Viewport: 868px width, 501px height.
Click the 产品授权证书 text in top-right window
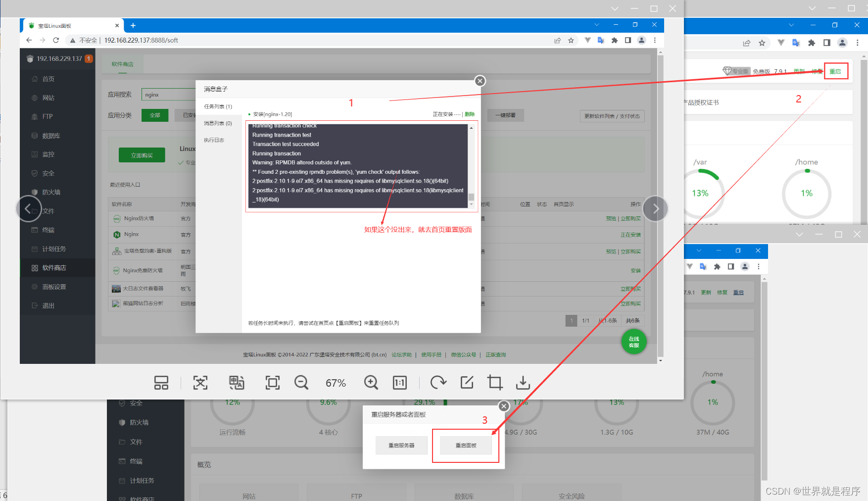click(702, 102)
